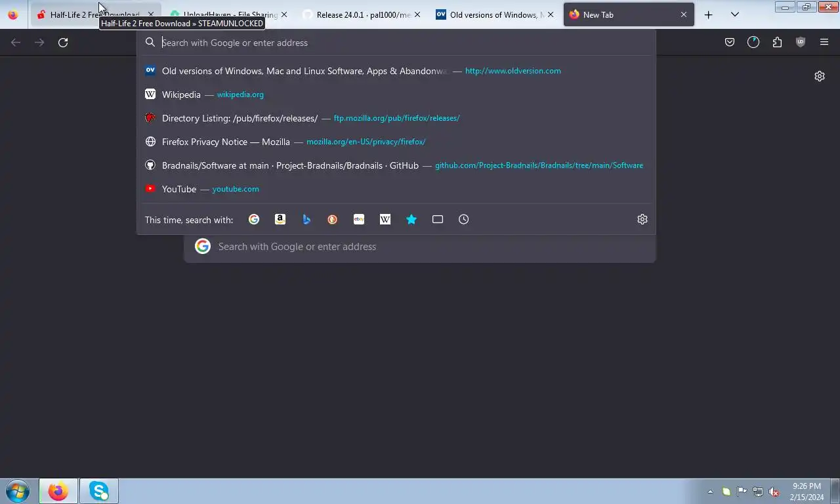The height and width of the screenshot is (504, 840).
Task: Open the Wikipedia suggestion
Action: click(x=396, y=94)
